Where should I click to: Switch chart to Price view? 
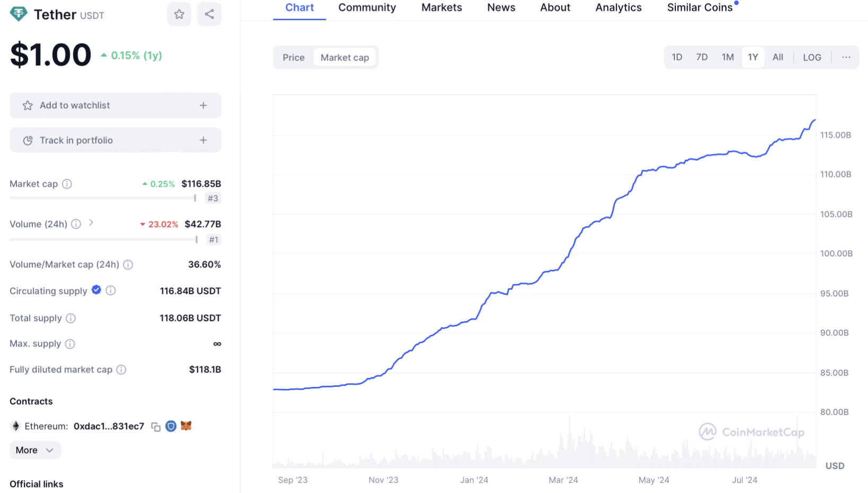[293, 57]
